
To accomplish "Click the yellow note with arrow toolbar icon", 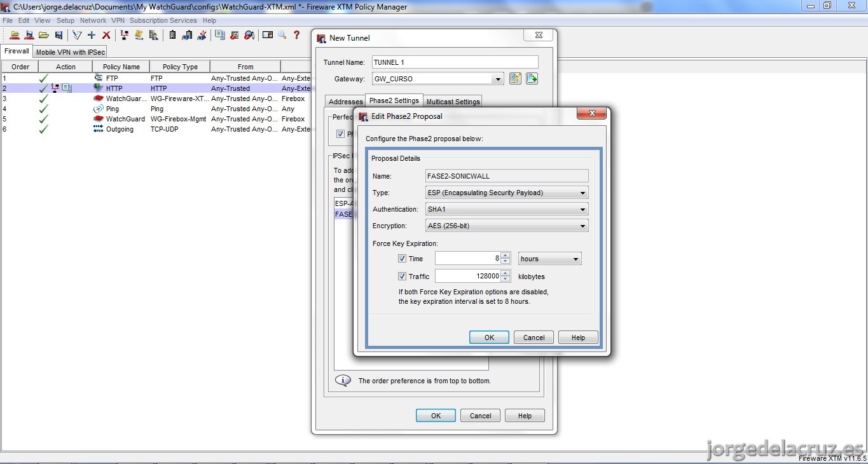I will coord(139,35).
